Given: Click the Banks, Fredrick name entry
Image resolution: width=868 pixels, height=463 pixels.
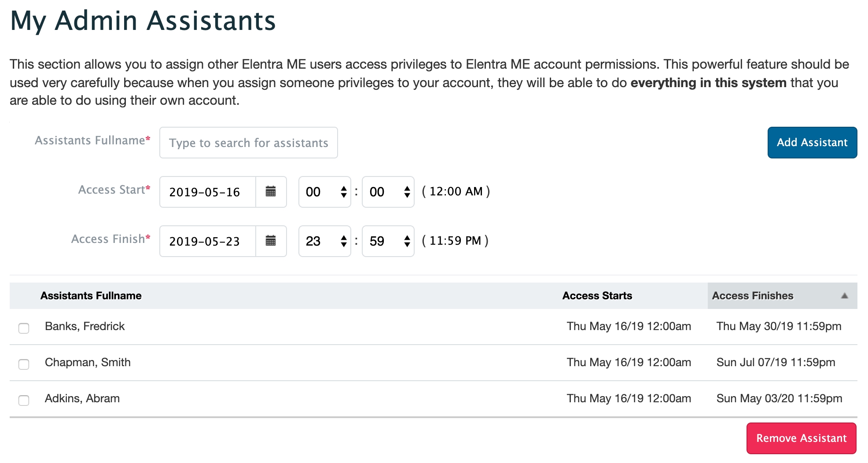Looking at the screenshot, I should click(x=85, y=326).
